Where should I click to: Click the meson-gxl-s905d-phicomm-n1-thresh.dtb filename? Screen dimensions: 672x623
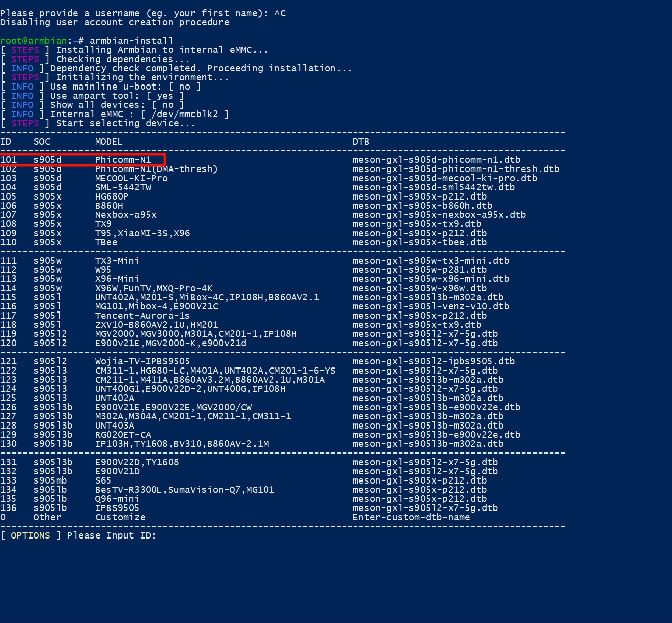(x=456, y=169)
